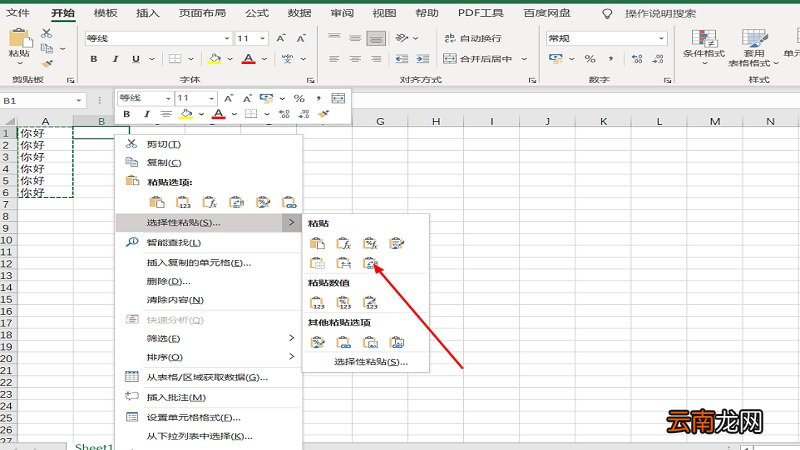Viewport: 800px width, 450px height.
Task: Toggle Underline in the ribbon font group
Action: click(x=136, y=59)
